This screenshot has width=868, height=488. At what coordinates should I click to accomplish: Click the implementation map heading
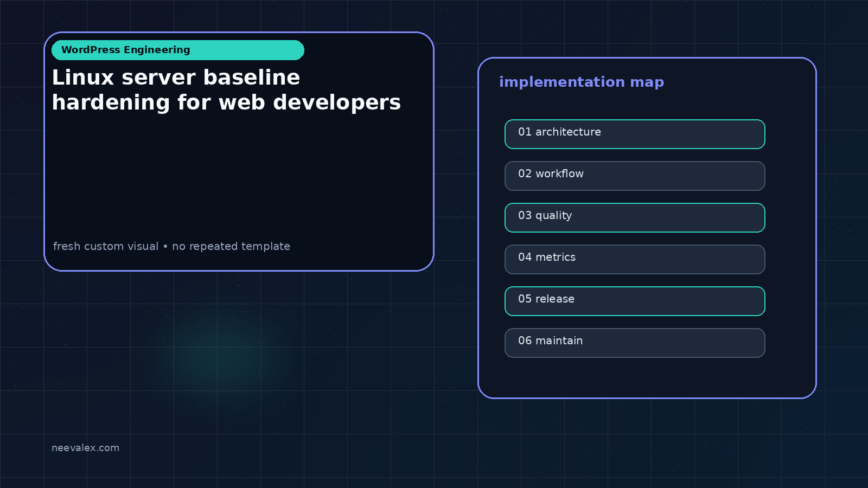pyautogui.click(x=582, y=82)
